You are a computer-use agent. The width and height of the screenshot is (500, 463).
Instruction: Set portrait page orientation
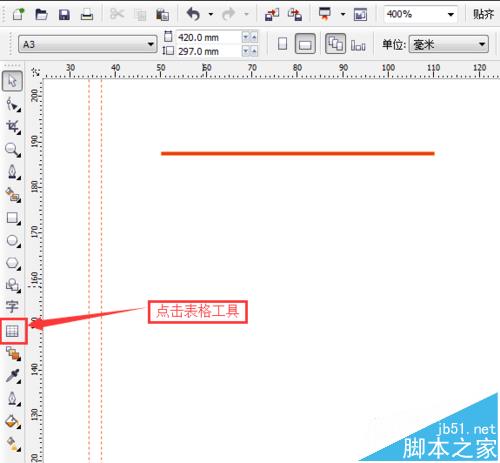(x=282, y=44)
